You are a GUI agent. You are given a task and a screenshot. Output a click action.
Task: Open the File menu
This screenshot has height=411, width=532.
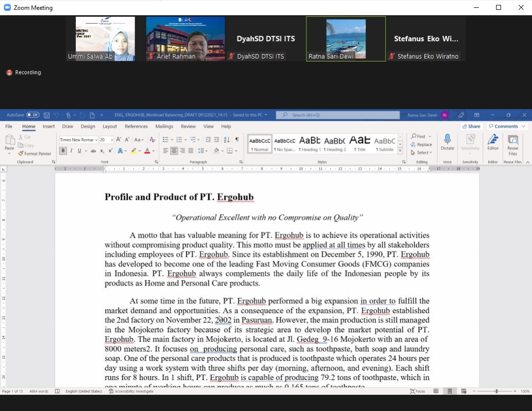[9, 126]
